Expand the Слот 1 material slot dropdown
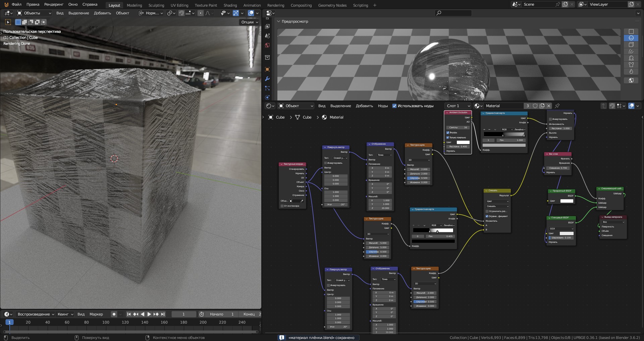 click(458, 106)
